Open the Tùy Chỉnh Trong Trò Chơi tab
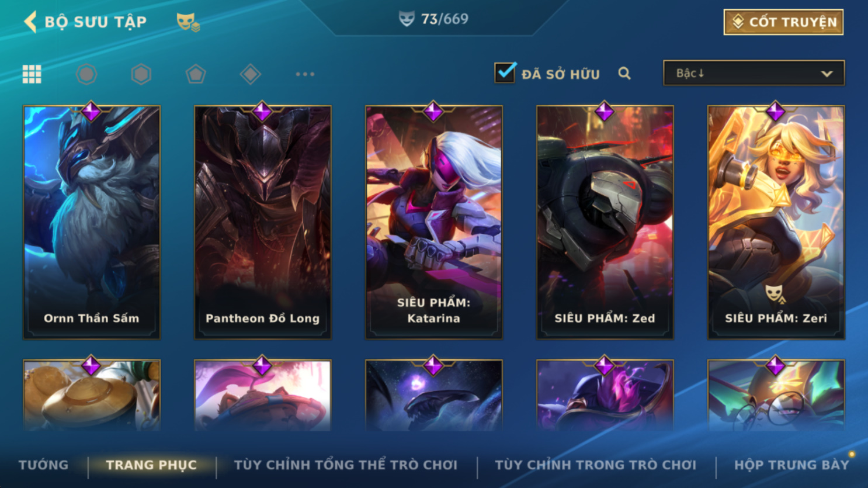The width and height of the screenshot is (868, 488). (595, 465)
